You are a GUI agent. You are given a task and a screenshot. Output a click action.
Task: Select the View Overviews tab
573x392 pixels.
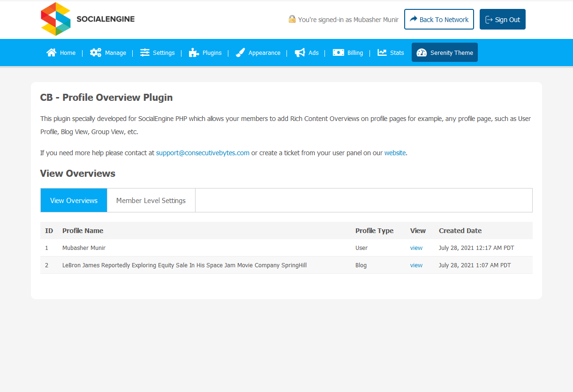pyautogui.click(x=74, y=200)
